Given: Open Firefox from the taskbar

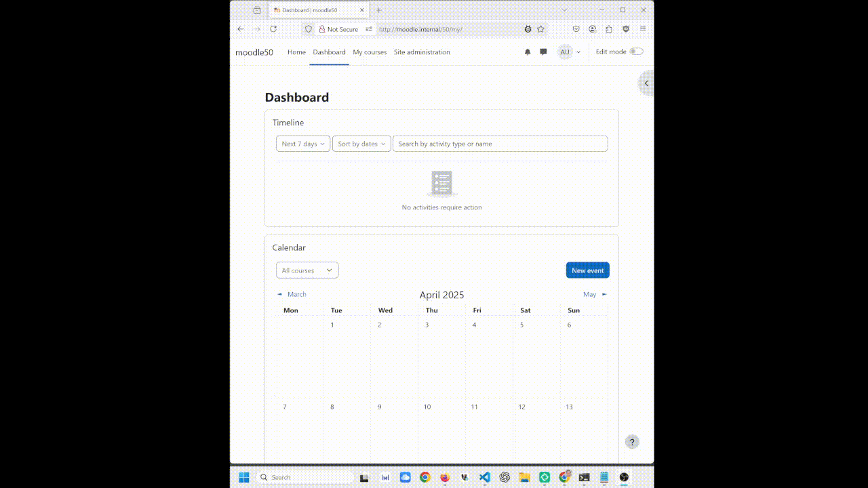Looking at the screenshot, I should [x=445, y=477].
